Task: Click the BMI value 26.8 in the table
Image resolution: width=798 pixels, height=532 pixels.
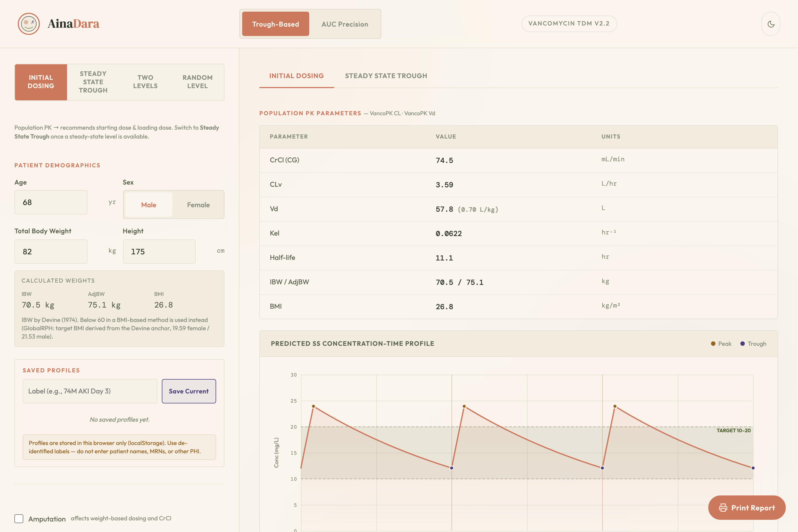Action: (444, 307)
